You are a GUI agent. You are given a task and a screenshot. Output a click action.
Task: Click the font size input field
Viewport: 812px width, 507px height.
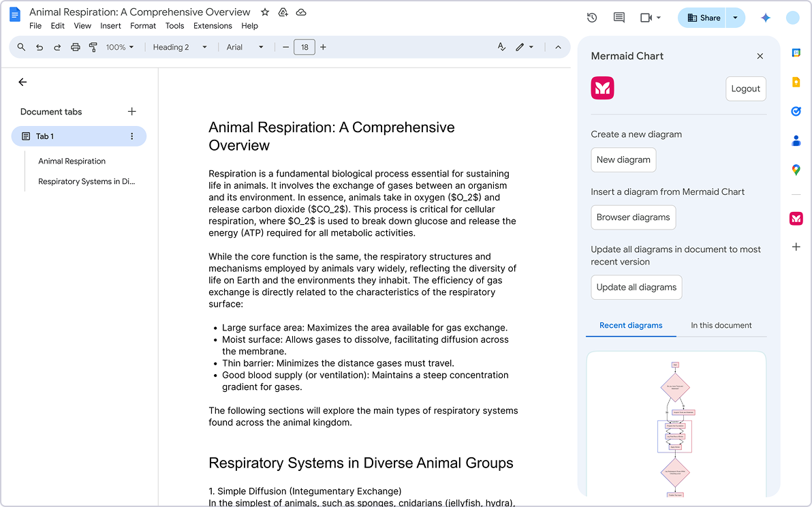pos(304,47)
